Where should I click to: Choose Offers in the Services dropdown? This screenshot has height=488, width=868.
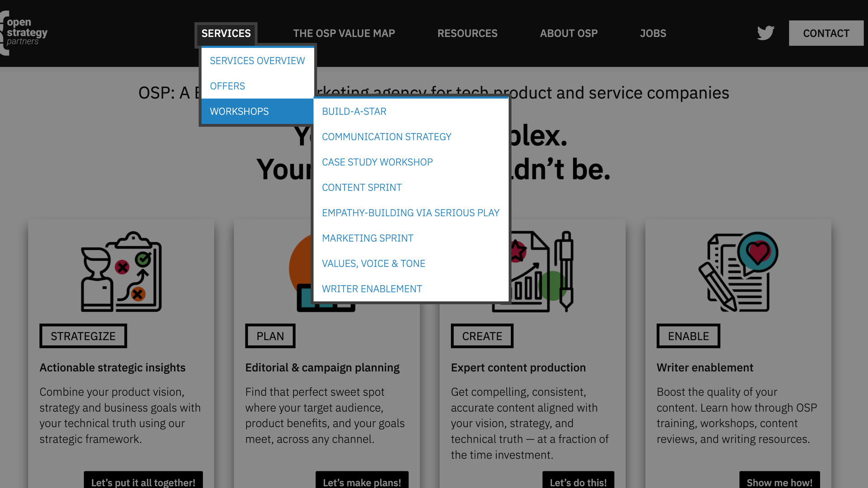[x=227, y=86]
